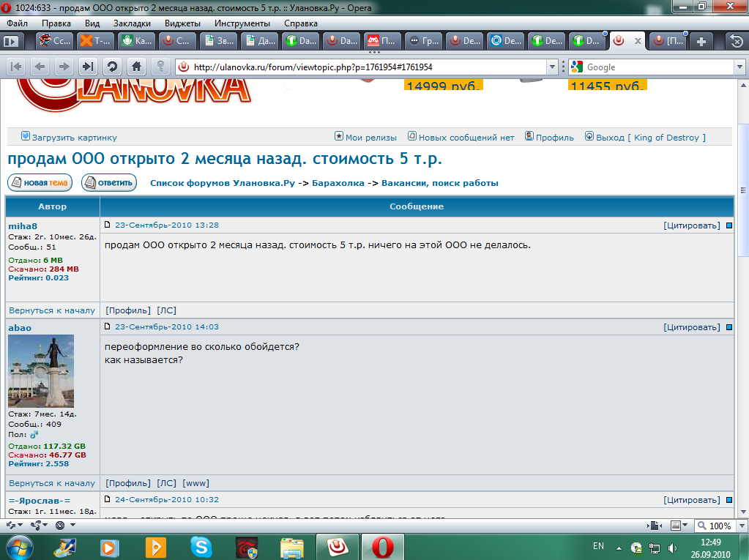Open [www] under abao's post

pos(195,483)
